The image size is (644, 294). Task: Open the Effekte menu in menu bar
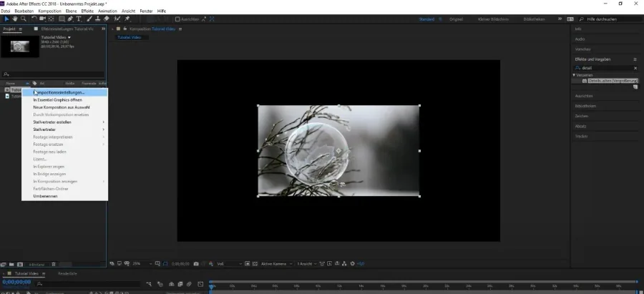coord(87,11)
